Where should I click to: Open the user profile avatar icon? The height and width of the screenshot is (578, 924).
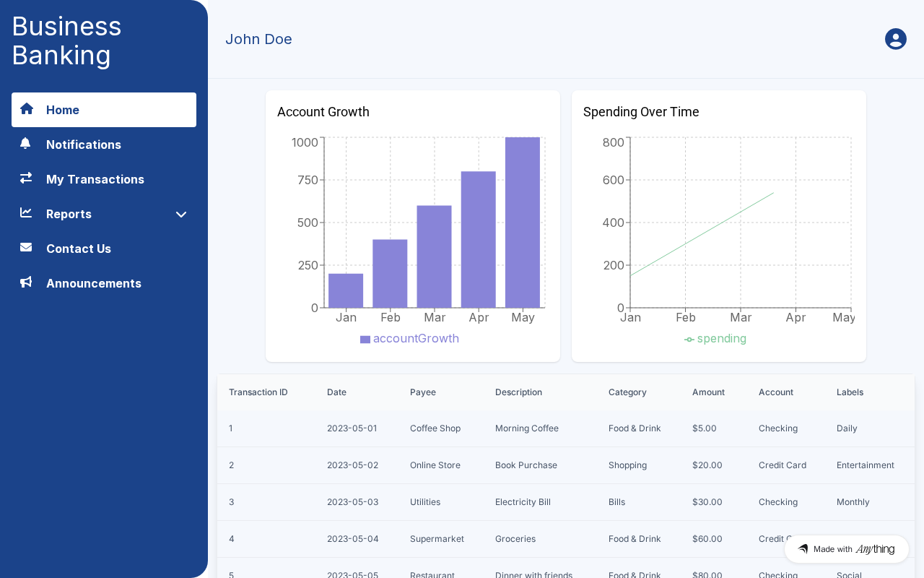point(896,39)
